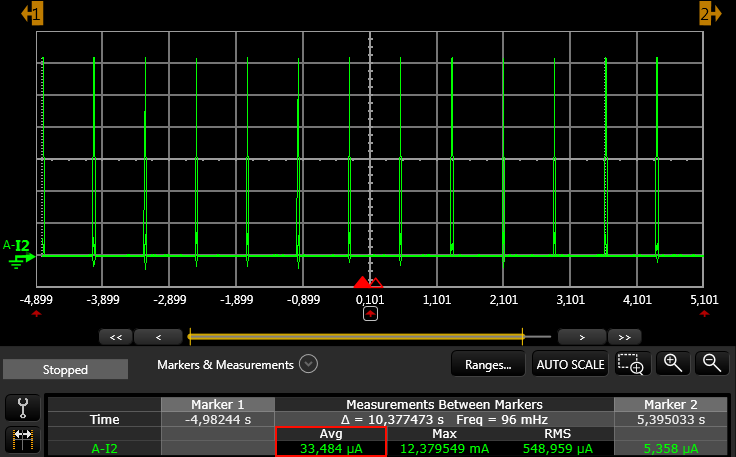This screenshot has width=736, height=457.
Task: Click the Max value 12,379549 mA
Action: 444,449
